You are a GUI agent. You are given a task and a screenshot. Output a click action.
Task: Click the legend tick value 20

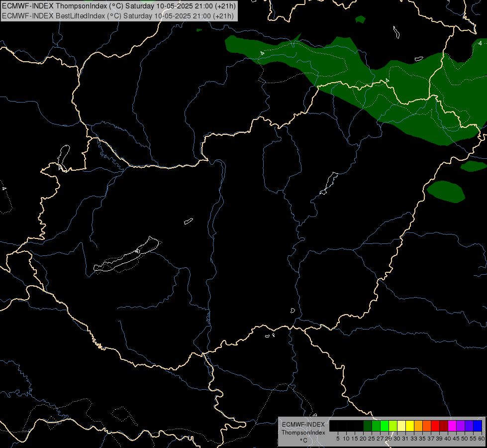click(x=364, y=439)
